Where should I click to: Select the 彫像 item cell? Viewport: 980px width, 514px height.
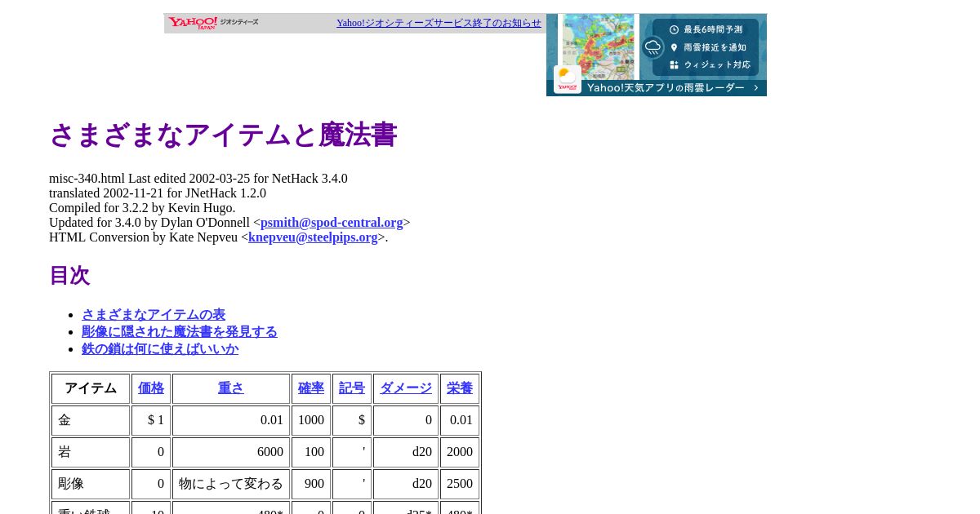91,484
